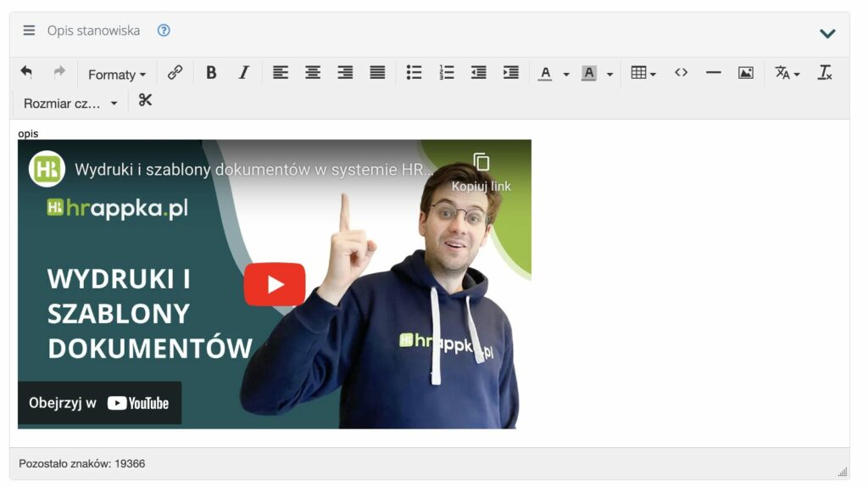Click the undo arrow icon
Image resolution: width=868 pixels, height=487 pixels.
[x=26, y=73]
